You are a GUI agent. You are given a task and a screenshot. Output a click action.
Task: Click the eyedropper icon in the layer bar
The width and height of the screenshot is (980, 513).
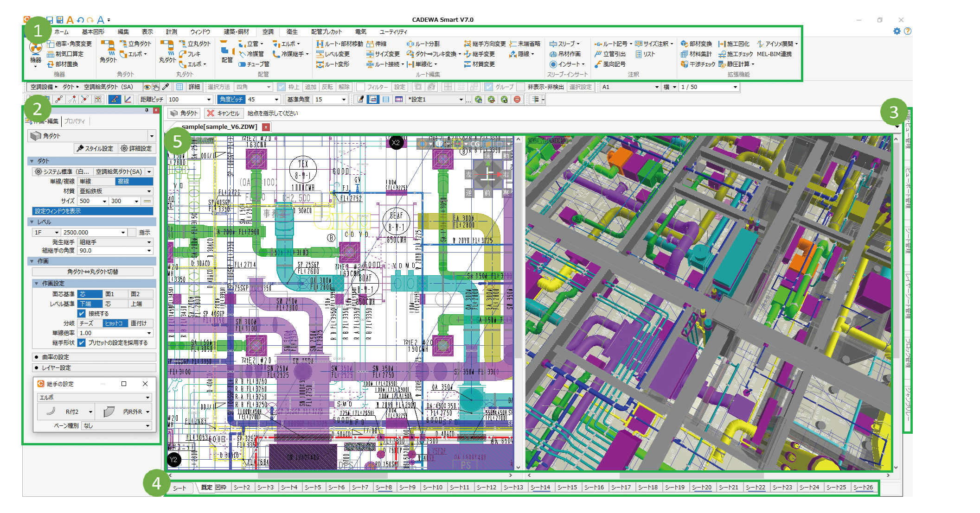coord(166,87)
